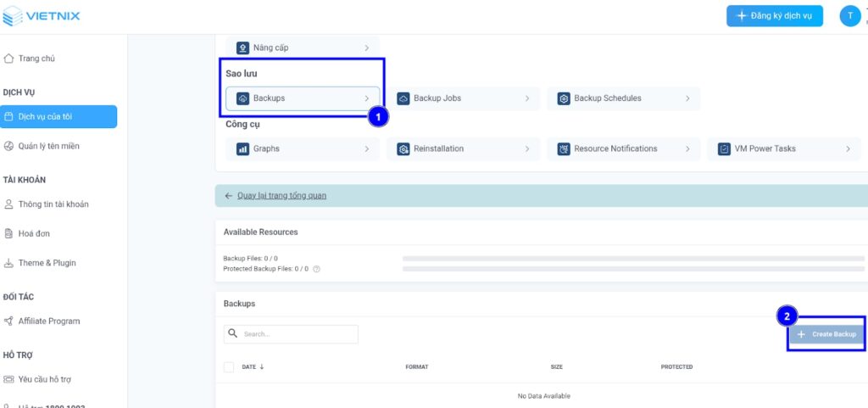Click the Backups cloud icon
Screen dimensions: 868x408
(x=242, y=98)
